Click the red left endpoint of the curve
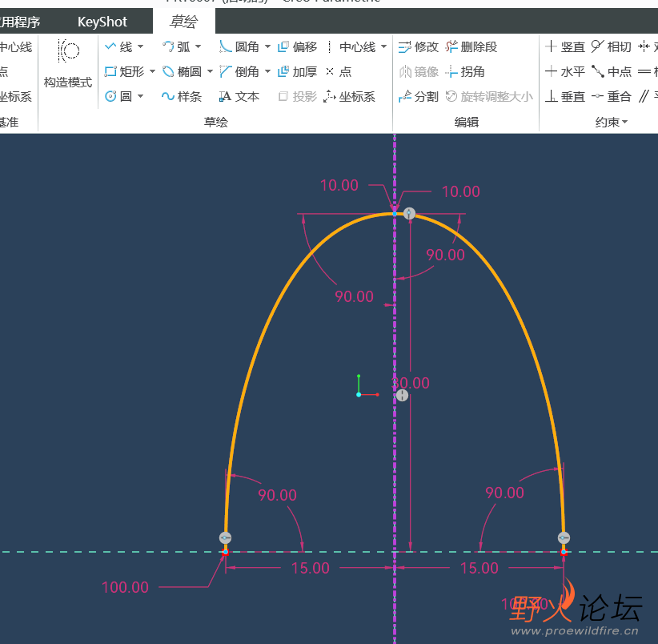 pyautogui.click(x=226, y=552)
